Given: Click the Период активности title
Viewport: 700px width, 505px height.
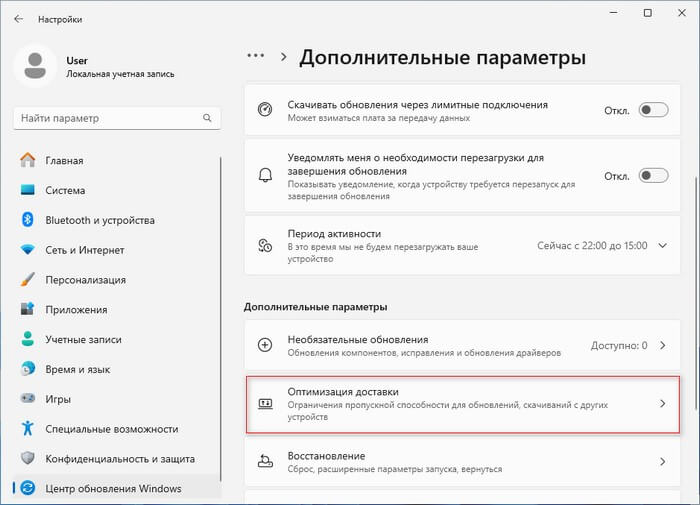Looking at the screenshot, I should coord(334,234).
